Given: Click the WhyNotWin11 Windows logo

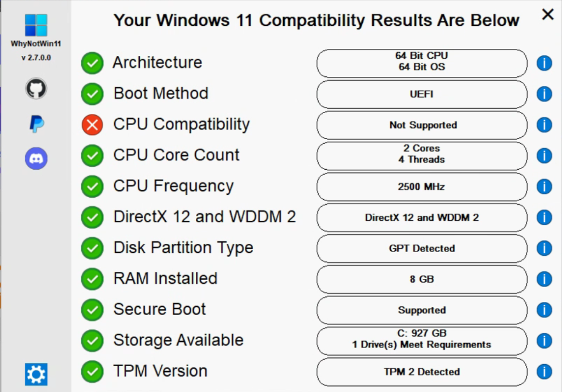Looking at the screenshot, I should tap(36, 25).
